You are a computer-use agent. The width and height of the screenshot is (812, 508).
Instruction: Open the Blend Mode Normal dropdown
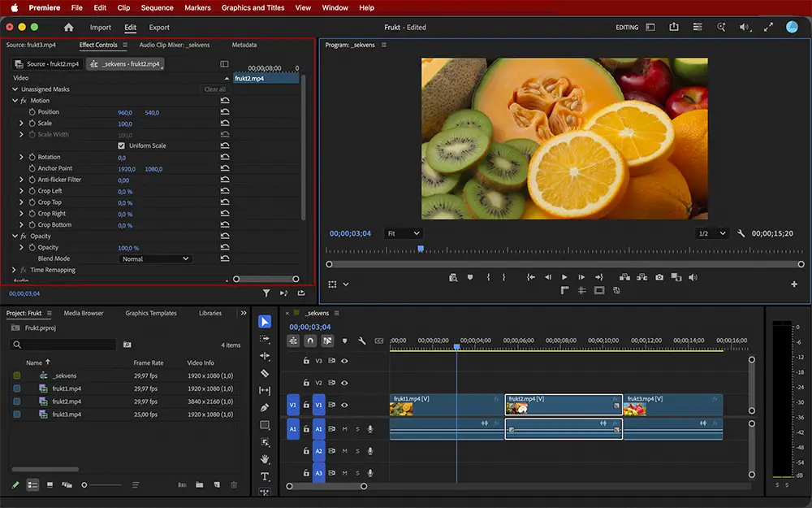tap(155, 258)
